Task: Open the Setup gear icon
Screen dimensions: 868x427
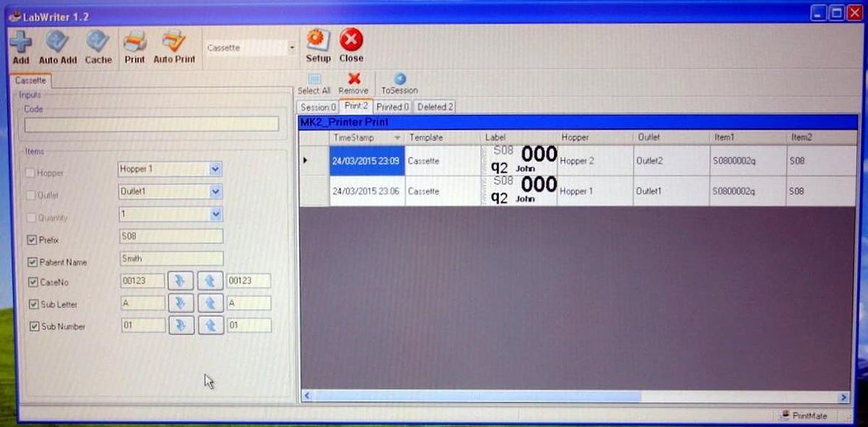Action: click(317, 42)
